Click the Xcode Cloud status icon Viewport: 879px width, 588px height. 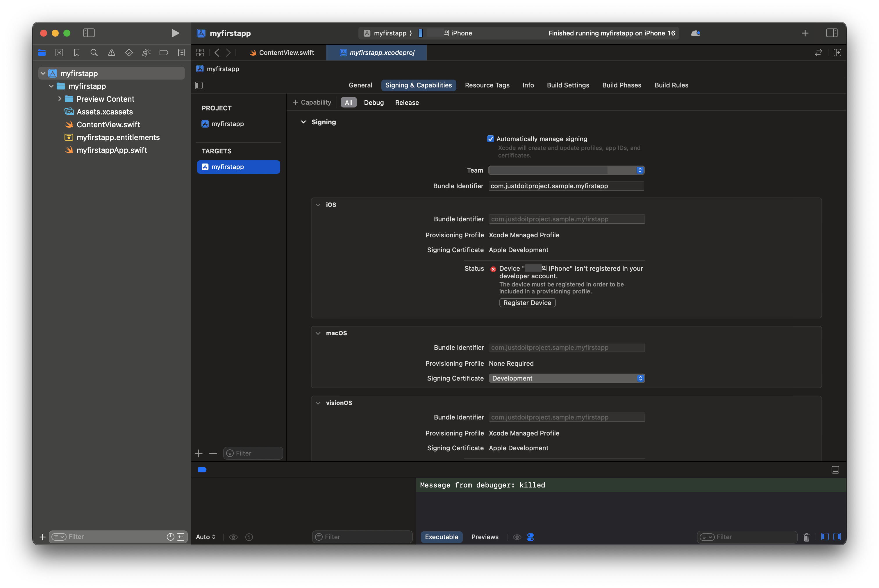coord(695,33)
